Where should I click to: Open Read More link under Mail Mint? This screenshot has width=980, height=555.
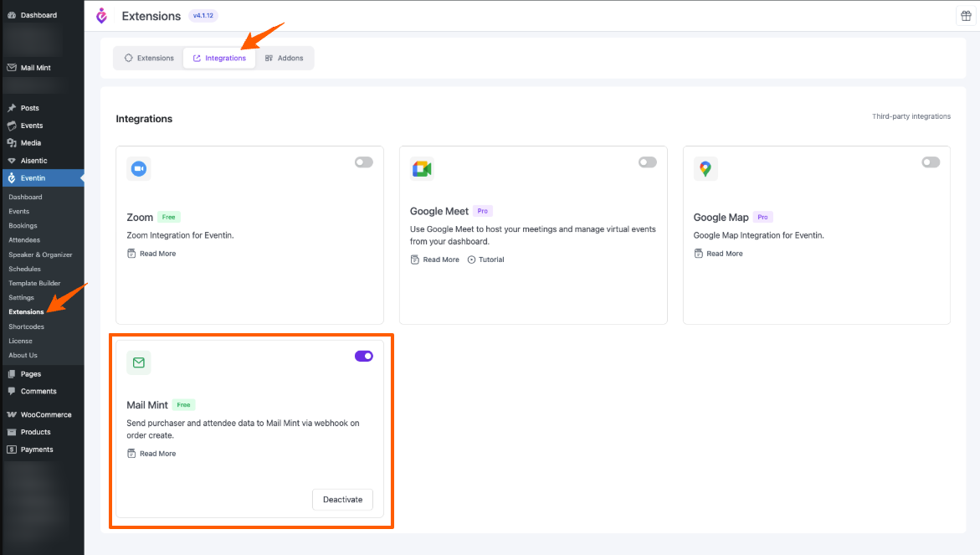[157, 453]
